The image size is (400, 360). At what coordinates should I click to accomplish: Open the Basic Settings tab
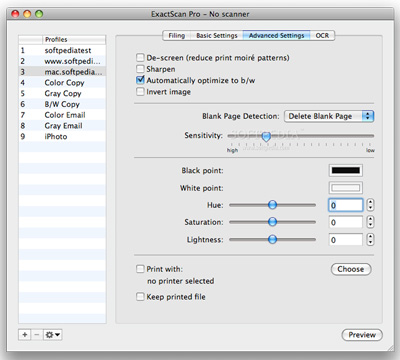pyautogui.click(x=217, y=35)
